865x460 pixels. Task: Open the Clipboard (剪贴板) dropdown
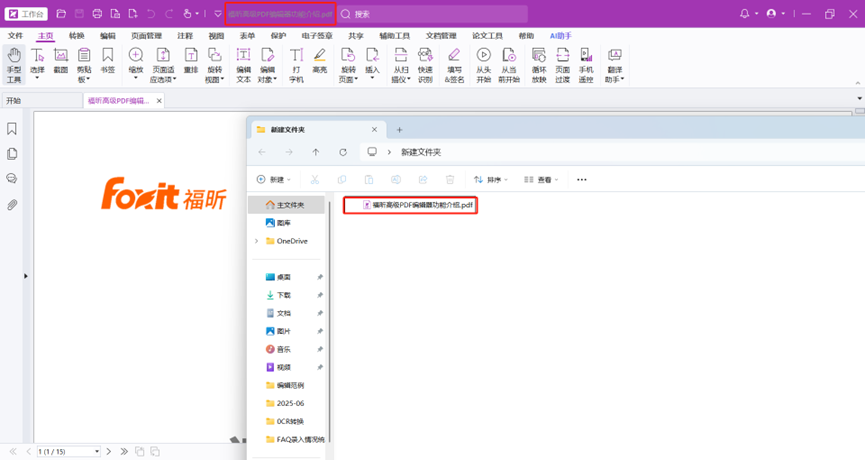click(x=88, y=80)
